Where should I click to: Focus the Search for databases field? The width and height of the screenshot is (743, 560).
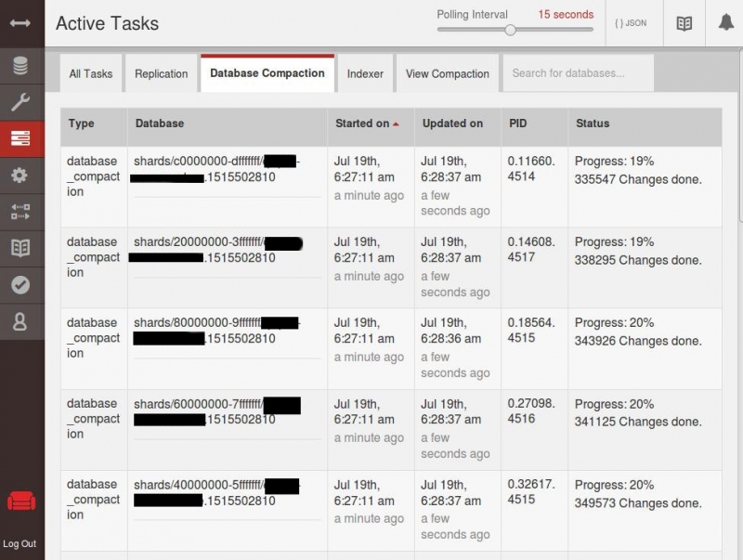577,73
